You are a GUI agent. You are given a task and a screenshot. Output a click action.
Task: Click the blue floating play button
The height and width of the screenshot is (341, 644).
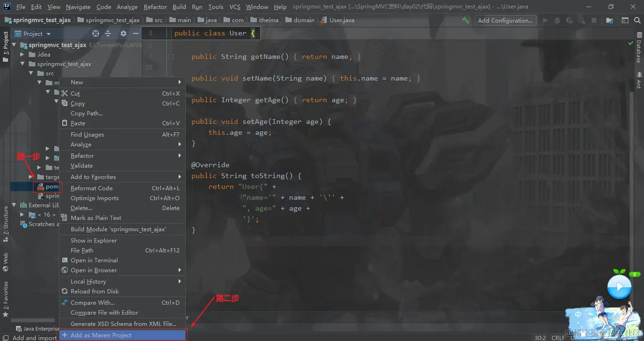tap(619, 286)
